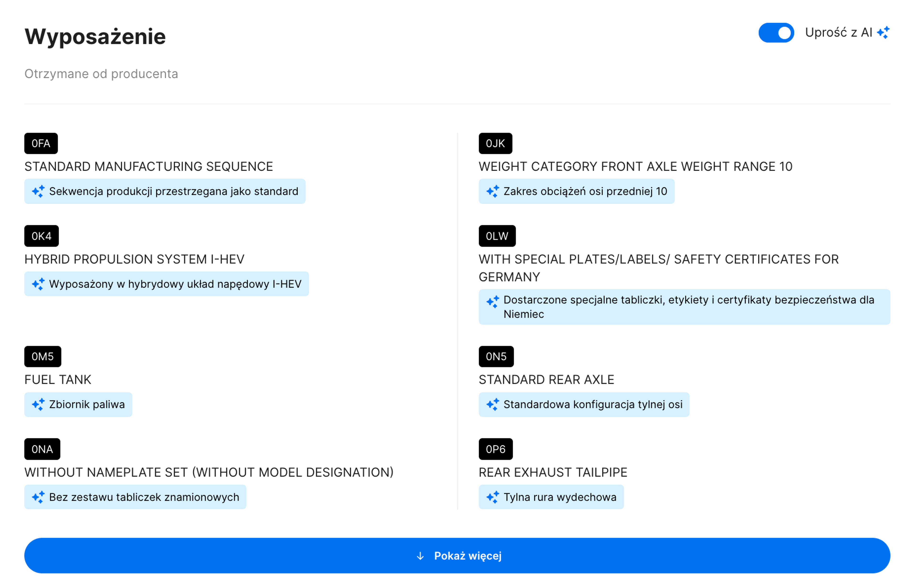Click sparkle icon beside Dostarczone specjalne tabliczki

pos(492,302)
